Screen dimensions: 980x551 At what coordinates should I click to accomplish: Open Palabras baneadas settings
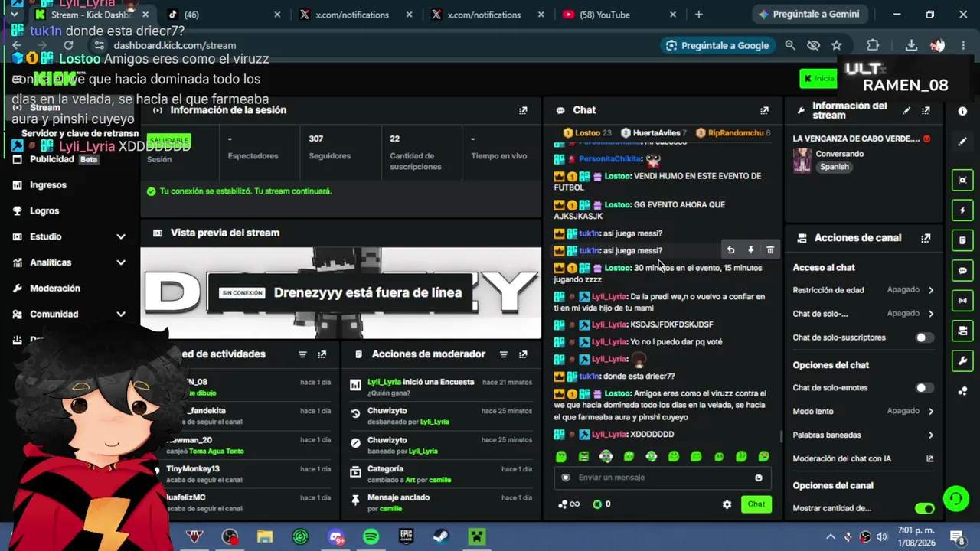[864, 435]
